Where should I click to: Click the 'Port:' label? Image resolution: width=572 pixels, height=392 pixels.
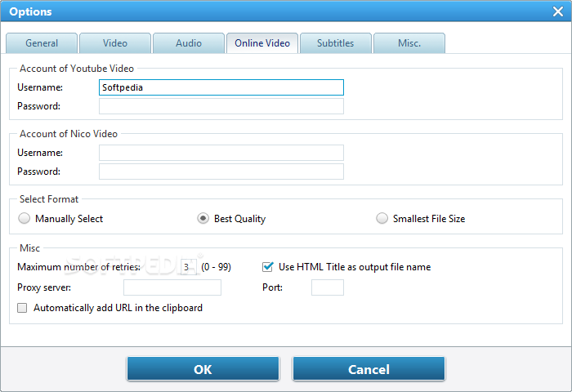[x=272, y=287]
